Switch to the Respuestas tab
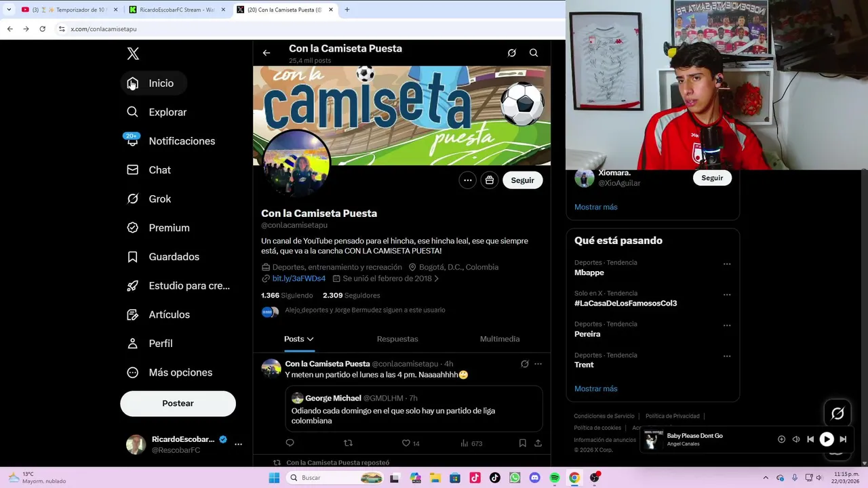 pos(397,339)
